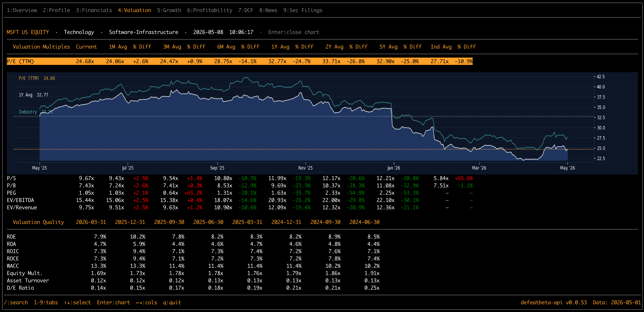The height and width of the screenshot is (312, 644).
Task: Open the 5:Growth tab
Action: point(169,10)
